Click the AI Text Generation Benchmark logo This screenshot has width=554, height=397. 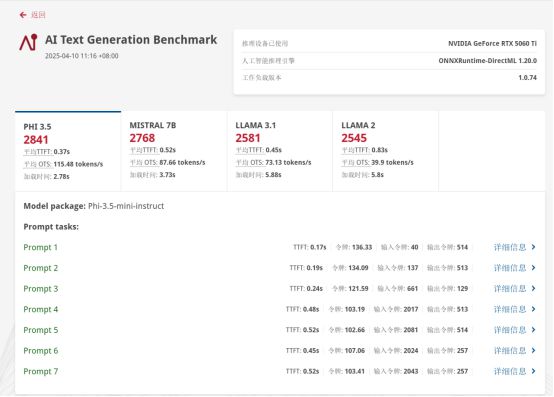tap(28, 42)
